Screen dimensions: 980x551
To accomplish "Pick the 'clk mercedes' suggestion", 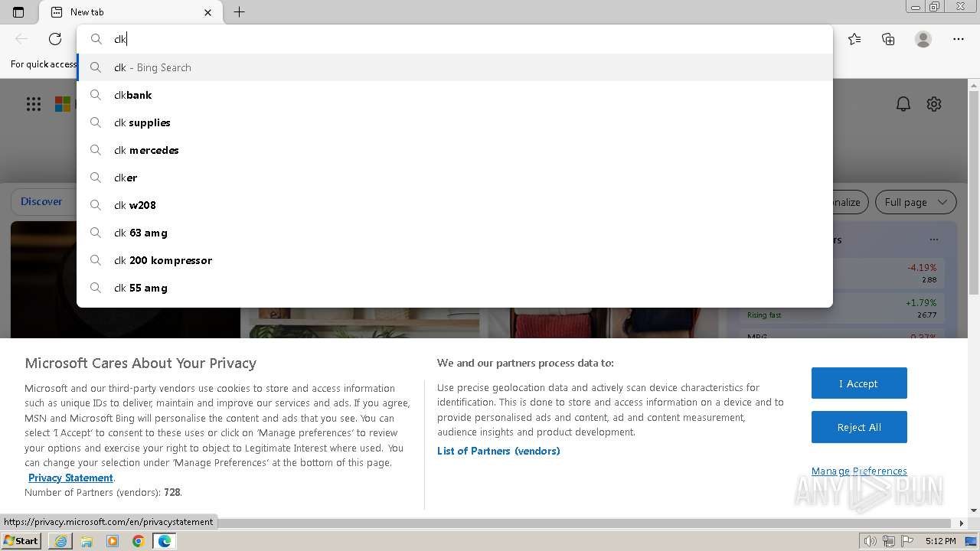I will (x=455, y=150).
